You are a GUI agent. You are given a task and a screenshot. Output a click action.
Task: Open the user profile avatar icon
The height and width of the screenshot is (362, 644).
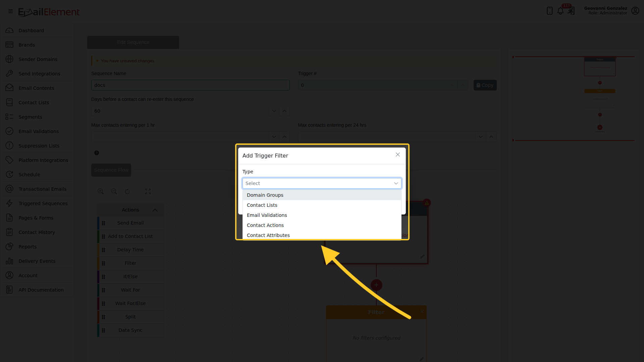635,11
